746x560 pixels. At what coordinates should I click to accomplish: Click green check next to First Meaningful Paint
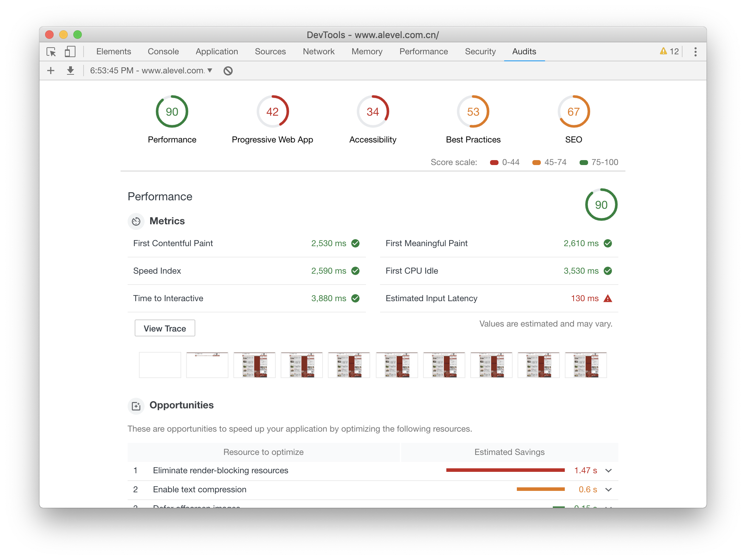(608, 243)
